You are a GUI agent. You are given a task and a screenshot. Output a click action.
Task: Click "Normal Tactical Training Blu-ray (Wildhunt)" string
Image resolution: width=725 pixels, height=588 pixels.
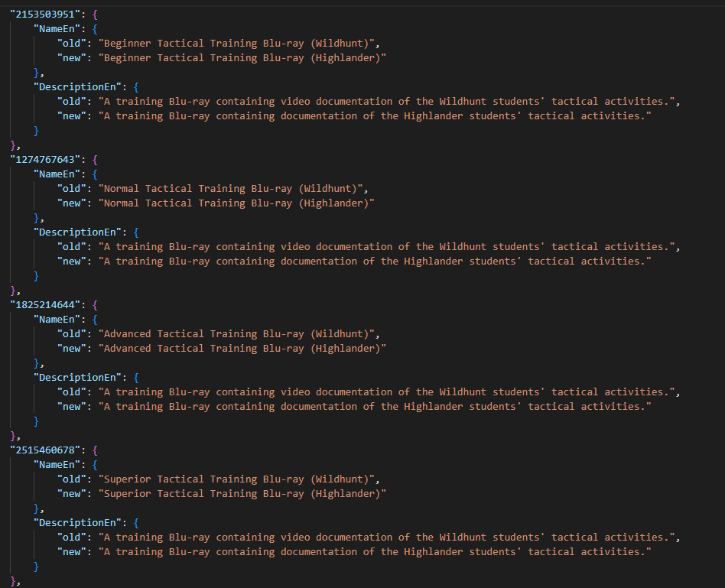point(230,189)
